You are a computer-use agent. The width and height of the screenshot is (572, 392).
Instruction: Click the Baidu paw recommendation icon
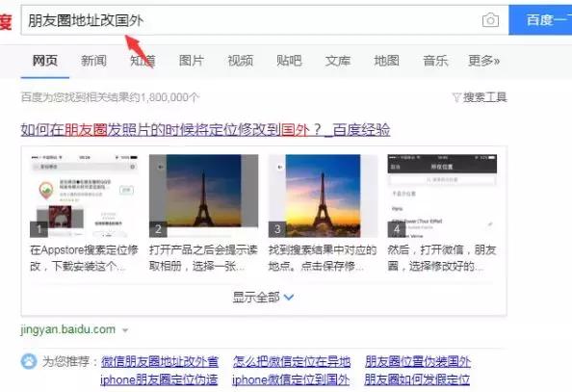[x=29, y=362]
